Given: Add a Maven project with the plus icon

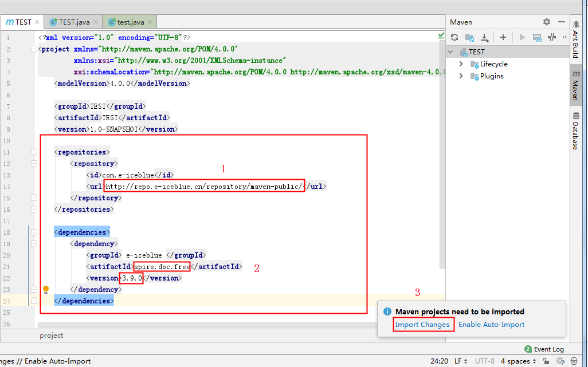Looking at the screenshot, I should coord(503,37).
